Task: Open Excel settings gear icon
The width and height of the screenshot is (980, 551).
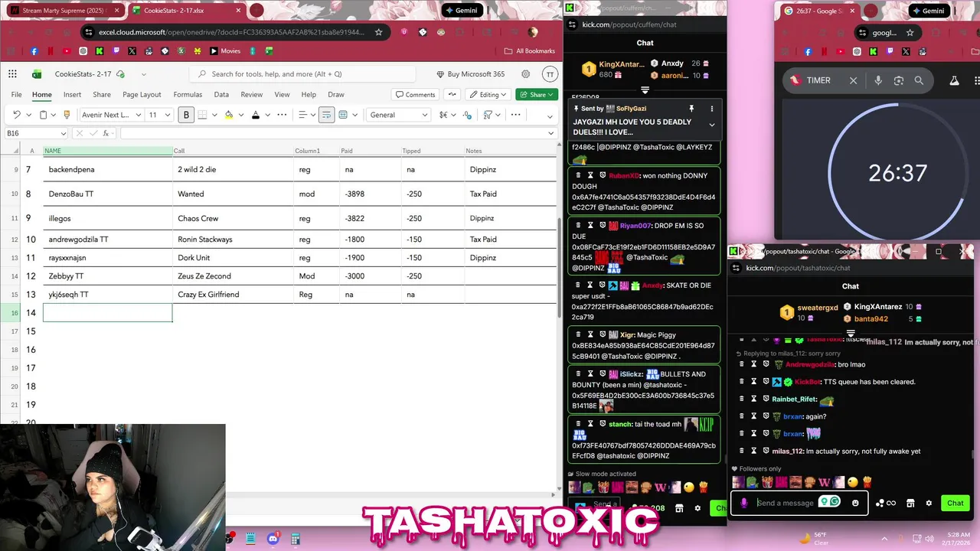Action: (525, 74)
